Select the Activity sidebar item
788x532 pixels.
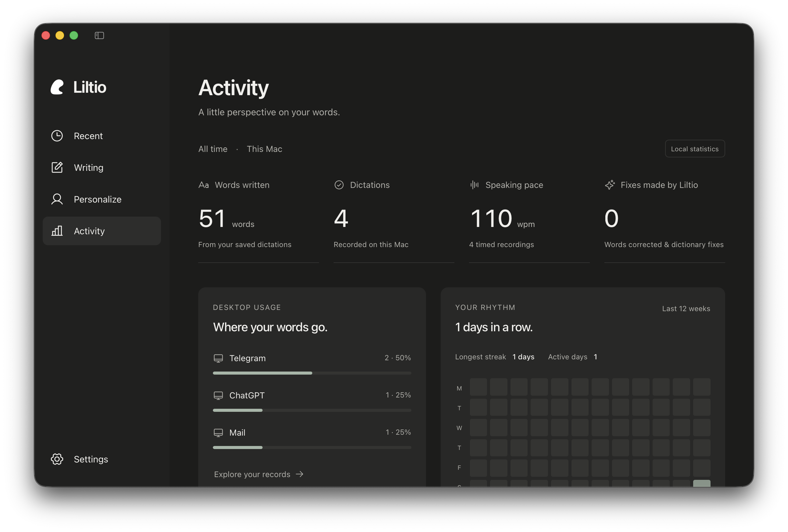(102, 231)
